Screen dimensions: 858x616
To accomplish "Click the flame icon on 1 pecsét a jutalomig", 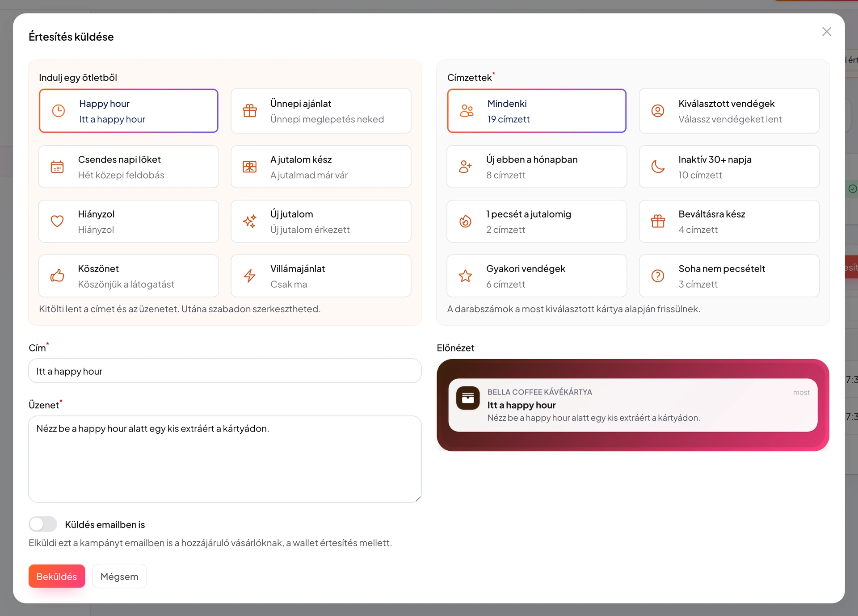I will 466,221.
